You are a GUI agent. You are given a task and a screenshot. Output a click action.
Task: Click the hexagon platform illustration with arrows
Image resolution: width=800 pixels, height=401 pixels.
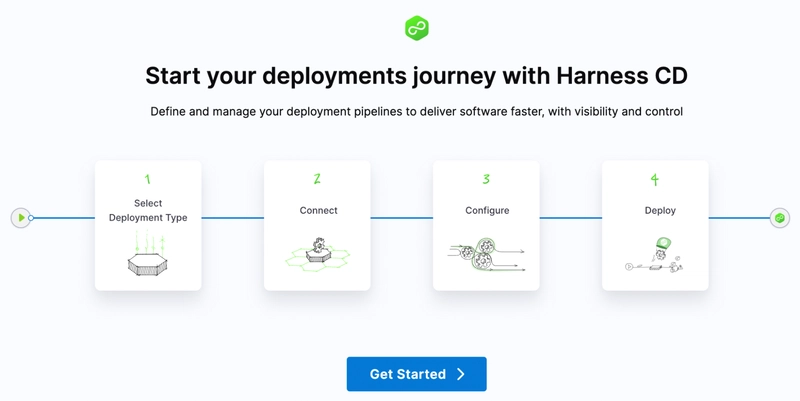click(147, 253)
